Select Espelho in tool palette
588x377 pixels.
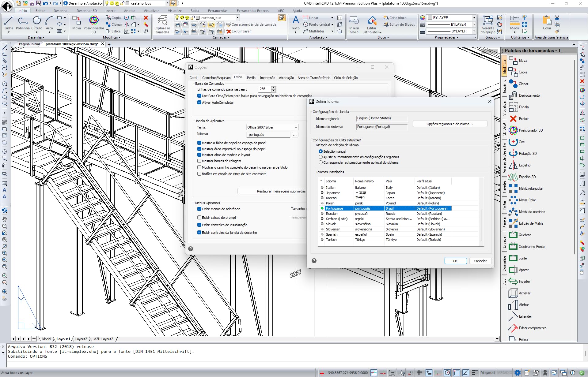point(520,165)
